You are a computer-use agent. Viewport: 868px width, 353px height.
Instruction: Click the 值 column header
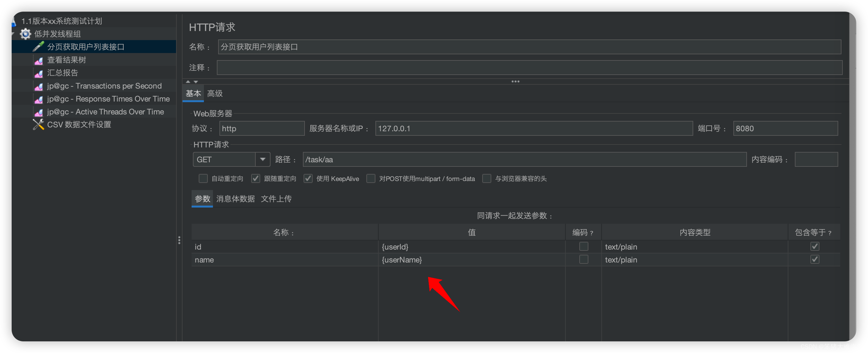coord(472,232)
